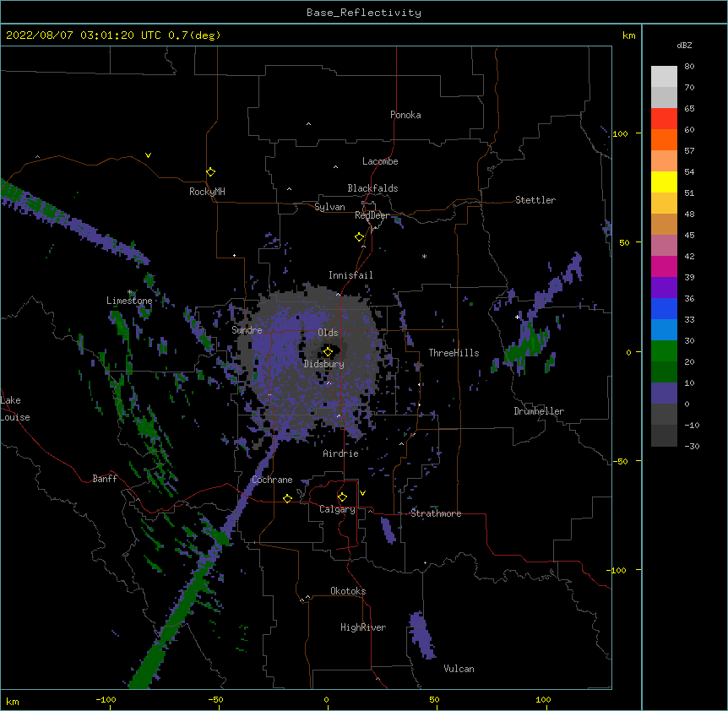Select the ThreeHills label
The width and height of the screenshot is (728, 711).
(454, 353)
